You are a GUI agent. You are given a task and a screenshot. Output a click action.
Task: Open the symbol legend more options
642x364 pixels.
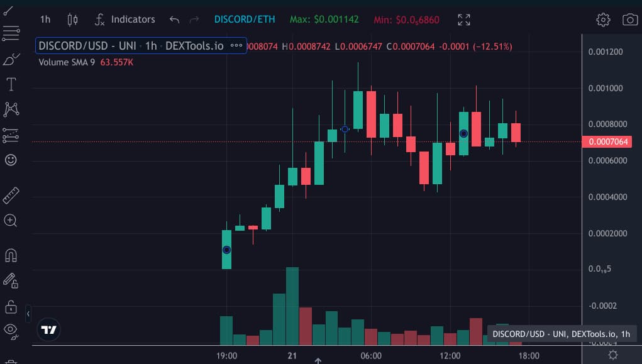pos(236,45)
